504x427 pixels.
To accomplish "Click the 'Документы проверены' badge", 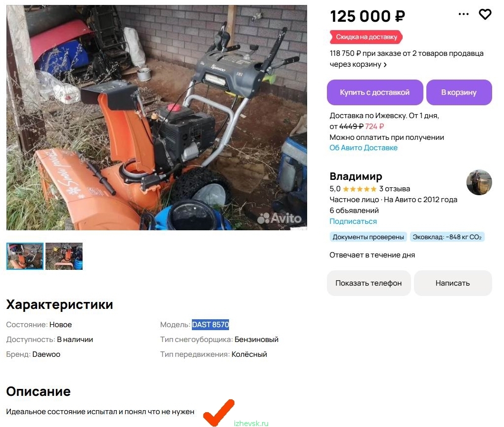I will [368, 237].
